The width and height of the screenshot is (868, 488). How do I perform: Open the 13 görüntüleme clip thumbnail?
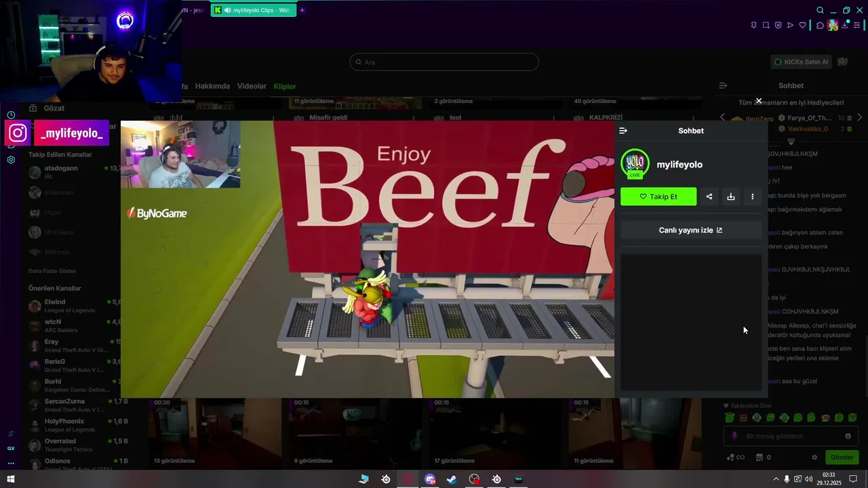pos(214,432)
